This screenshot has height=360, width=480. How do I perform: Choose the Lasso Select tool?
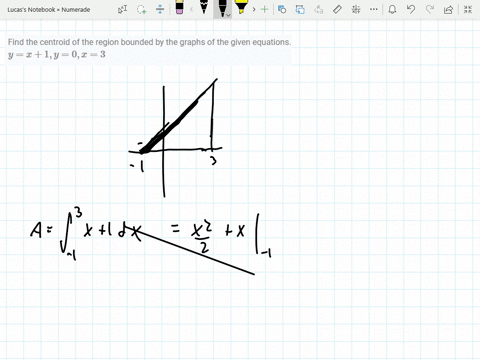tap(142, 9)
